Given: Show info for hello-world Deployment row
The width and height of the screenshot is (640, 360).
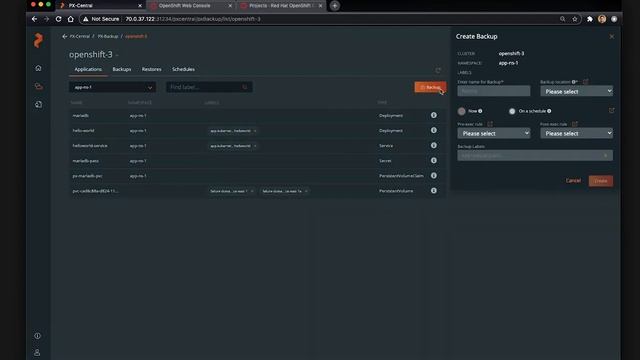Looking at the screenshot, I should [x=433, y=130].
